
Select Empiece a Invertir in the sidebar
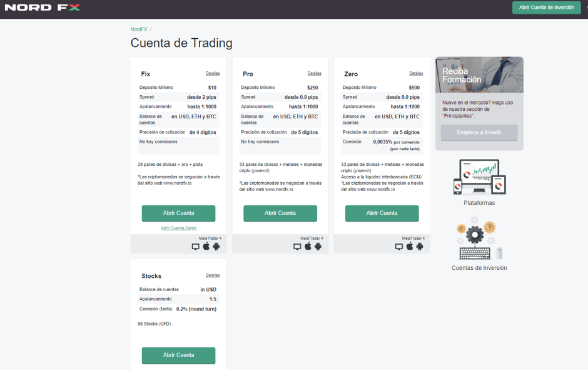click(x=479, y=132)
